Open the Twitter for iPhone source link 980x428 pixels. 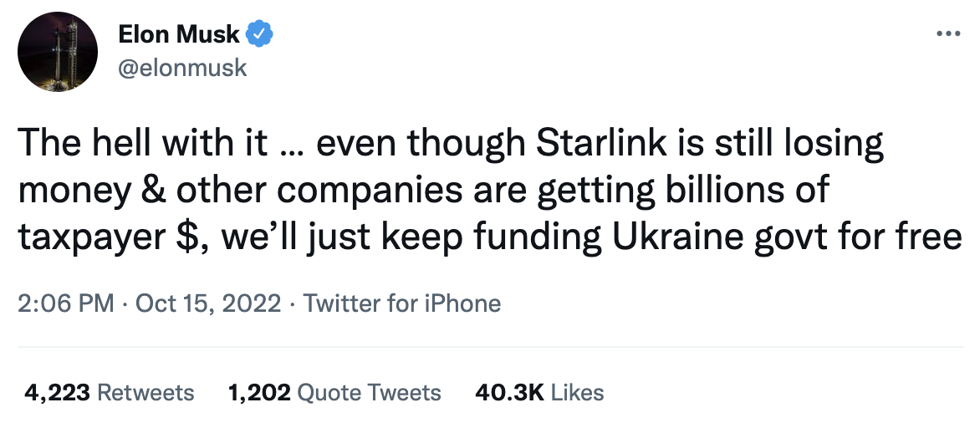pos(402,303)
